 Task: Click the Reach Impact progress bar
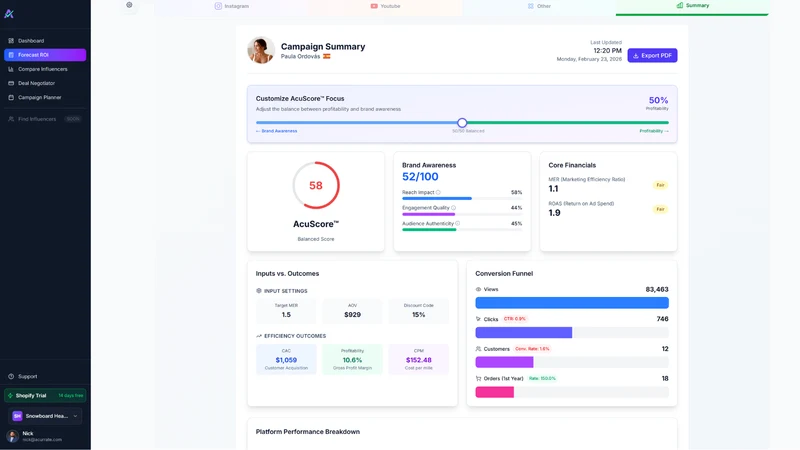click(x=462, y=198)
